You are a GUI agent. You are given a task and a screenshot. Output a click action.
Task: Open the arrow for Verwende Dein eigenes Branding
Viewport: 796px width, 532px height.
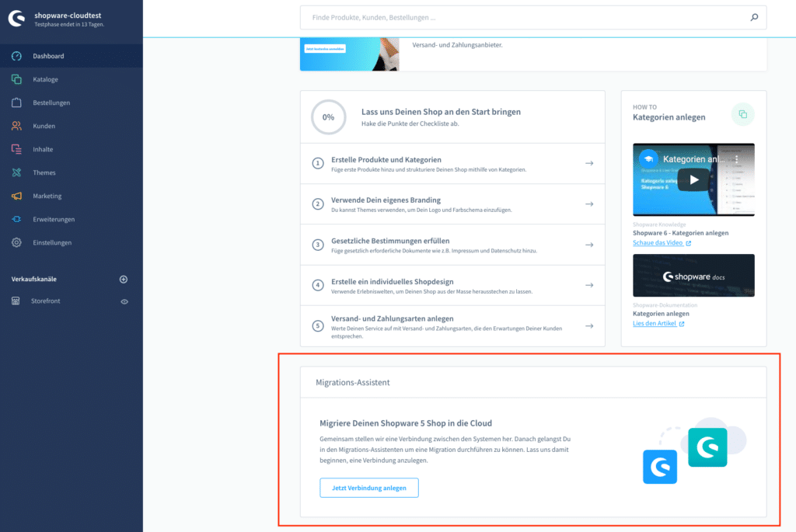pyautogui.click(x=589, y=204)
